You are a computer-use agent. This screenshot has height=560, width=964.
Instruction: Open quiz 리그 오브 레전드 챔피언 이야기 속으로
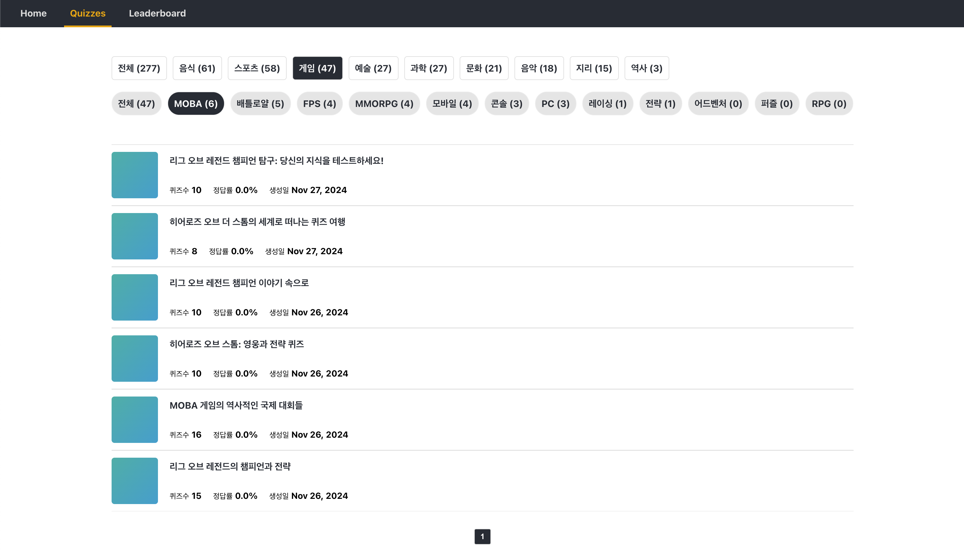coord(239,283)
